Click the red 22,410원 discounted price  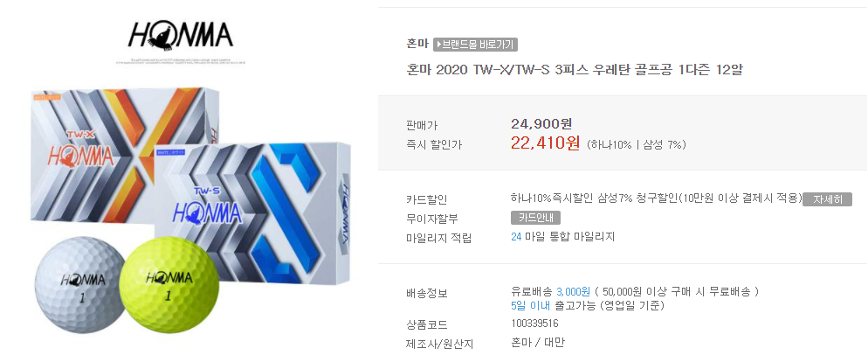(x=545, y=143)
